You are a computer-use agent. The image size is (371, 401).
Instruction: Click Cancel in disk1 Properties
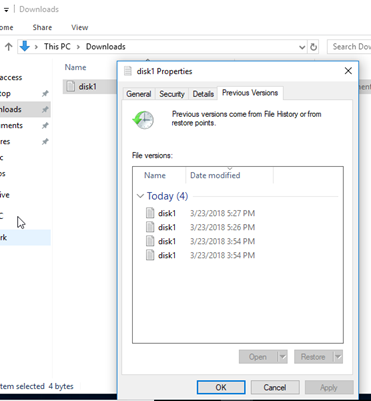[x=275, y=387]
